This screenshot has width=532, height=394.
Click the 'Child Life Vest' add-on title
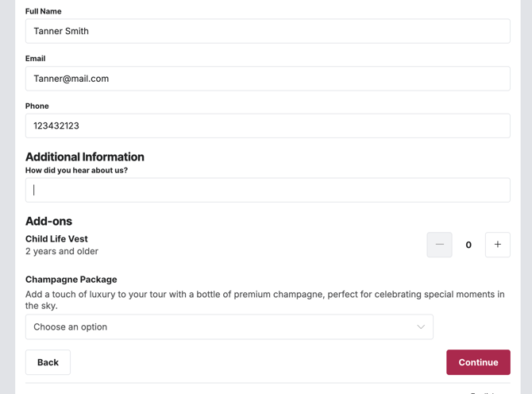tap(56, 238)
